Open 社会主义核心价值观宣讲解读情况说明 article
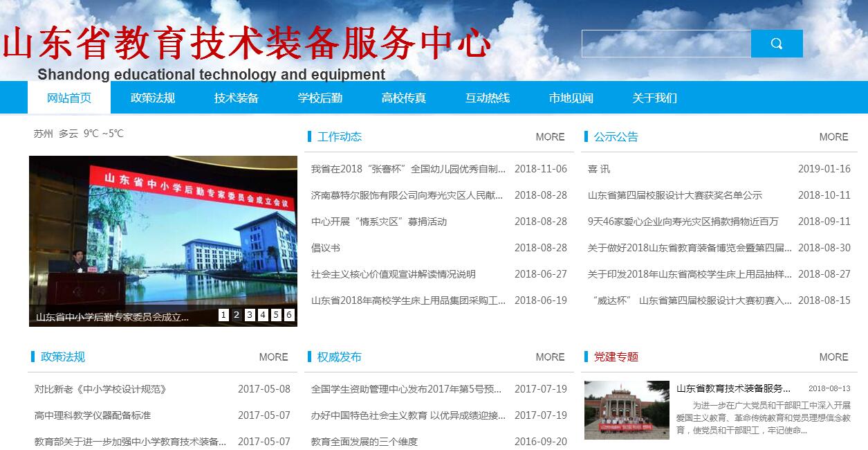Screen dimensions: 868x450 click(x=394, y=274)
